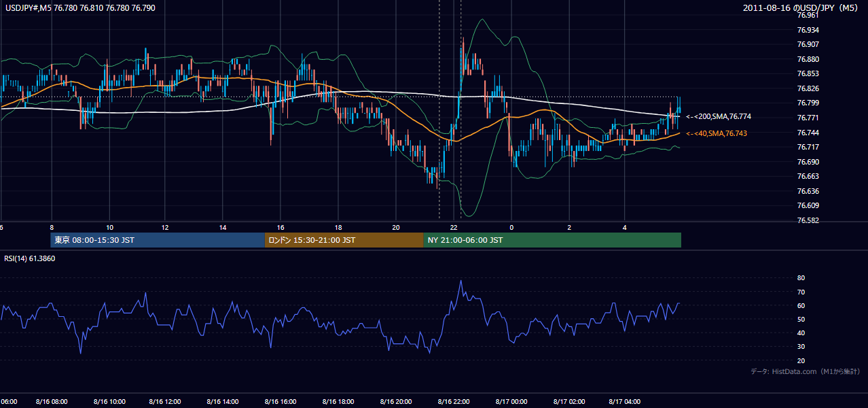The image size is (868, 408).
Task: Click price level 76.609 on the axis
Action: tap(808, 205)
